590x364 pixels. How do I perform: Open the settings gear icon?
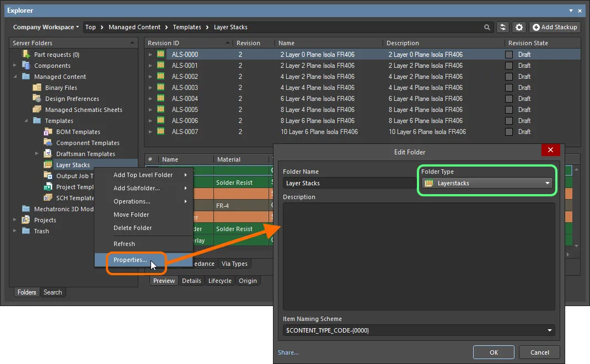(519, 27)
